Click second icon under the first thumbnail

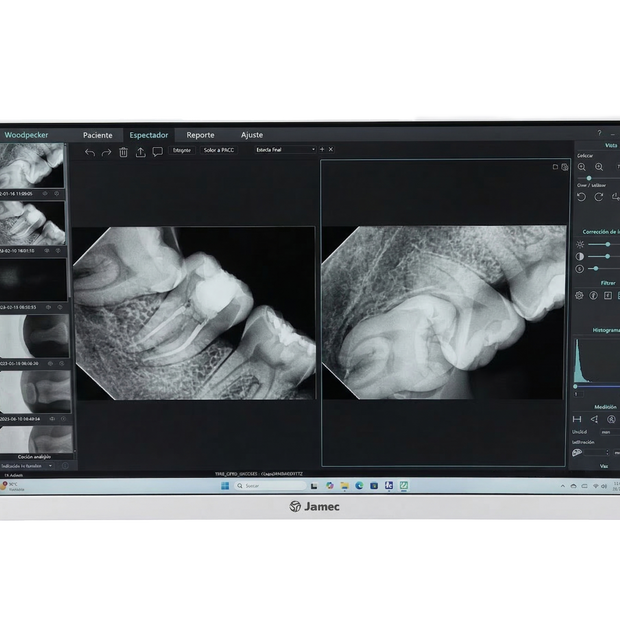57,194
